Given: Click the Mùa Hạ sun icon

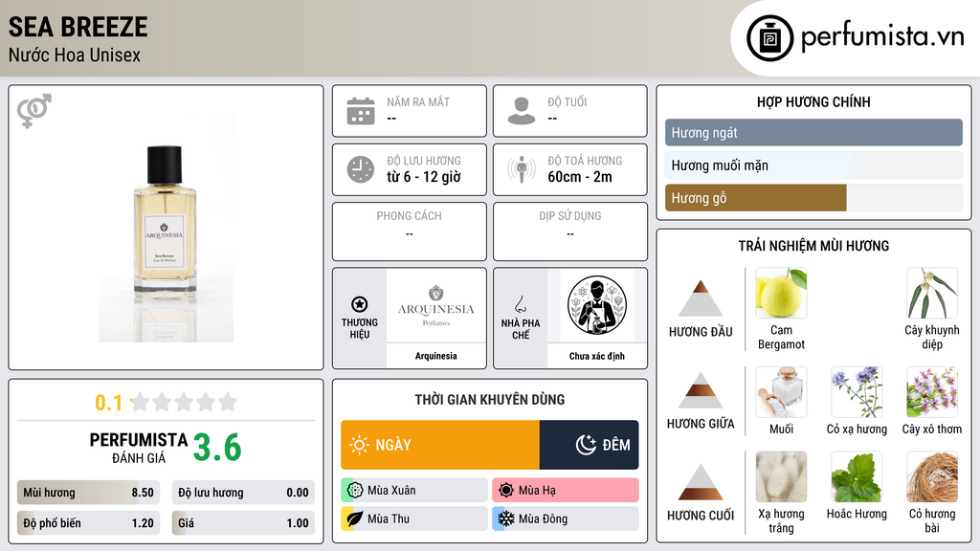Looking at the screenshot, I should click(x=506, y=491).
